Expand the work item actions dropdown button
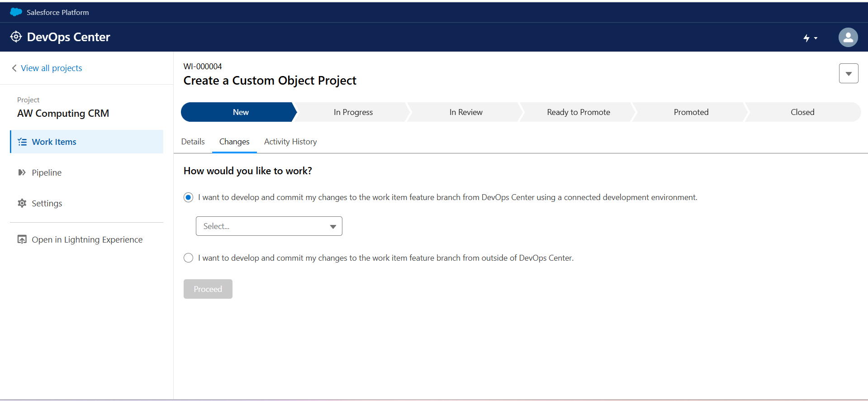The width and height of the screenshot is (868, 401). click(849, 73)
